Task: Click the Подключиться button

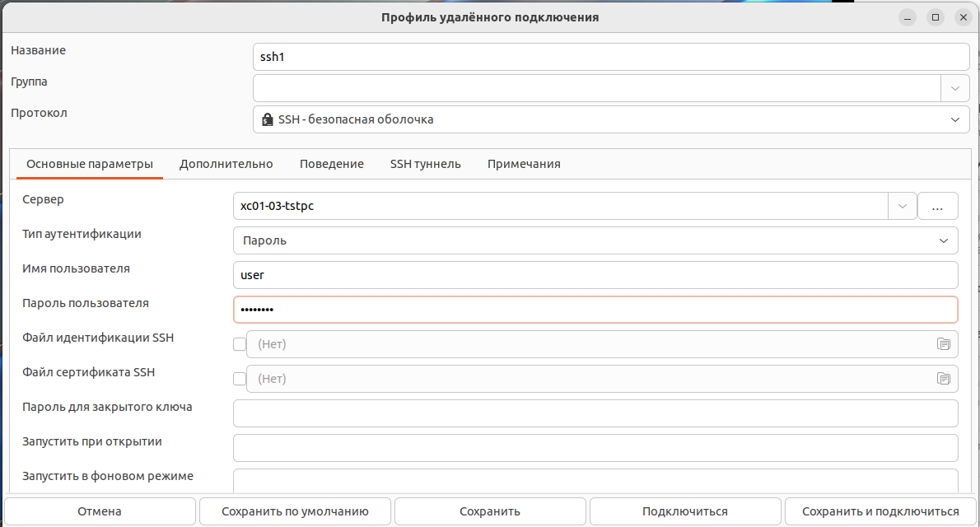Action: 684,511
